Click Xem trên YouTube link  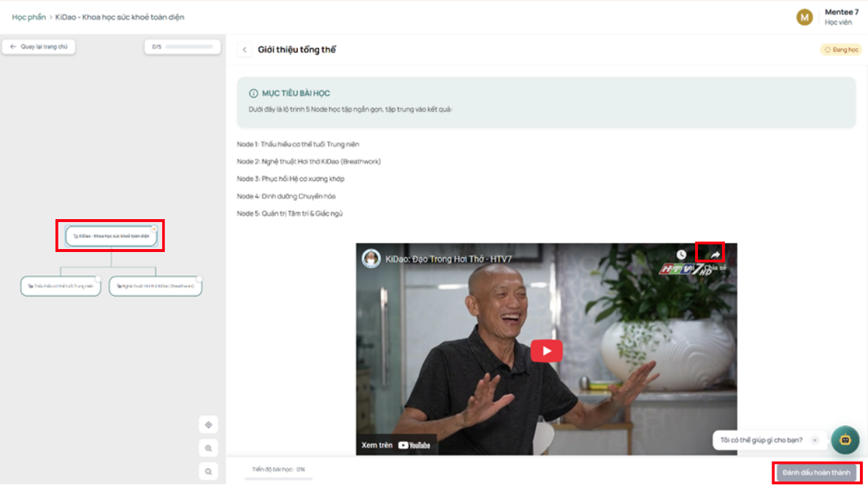point(396,445)
